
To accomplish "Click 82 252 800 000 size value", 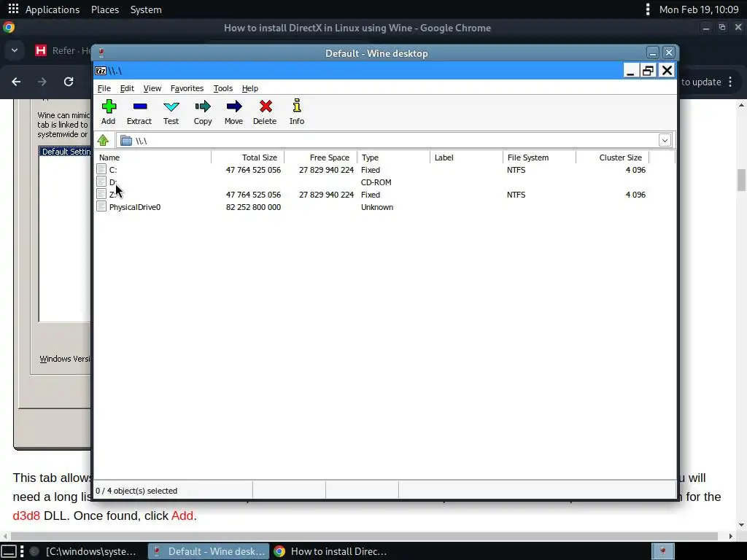I will 253,207.
